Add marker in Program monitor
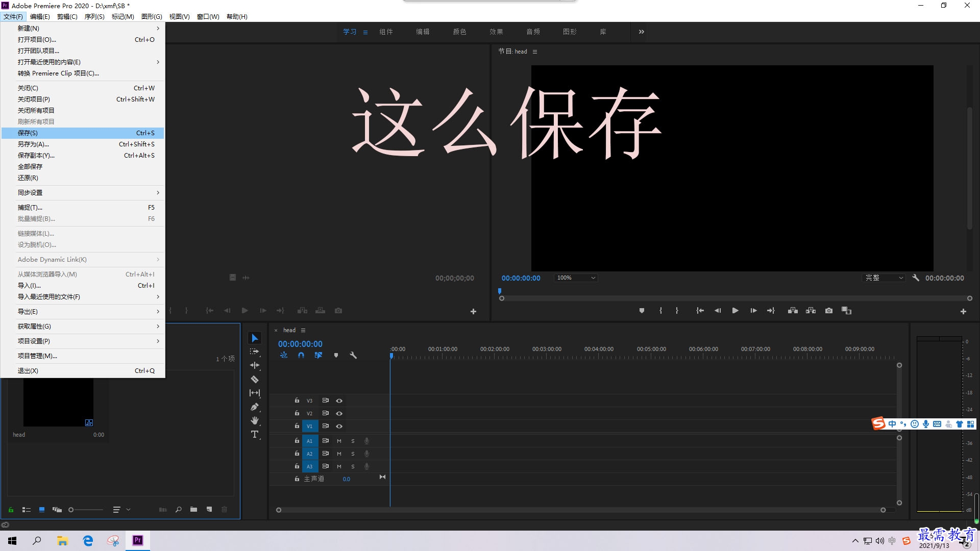This screenshot has height=551, width=980. (x=642, y=311)
